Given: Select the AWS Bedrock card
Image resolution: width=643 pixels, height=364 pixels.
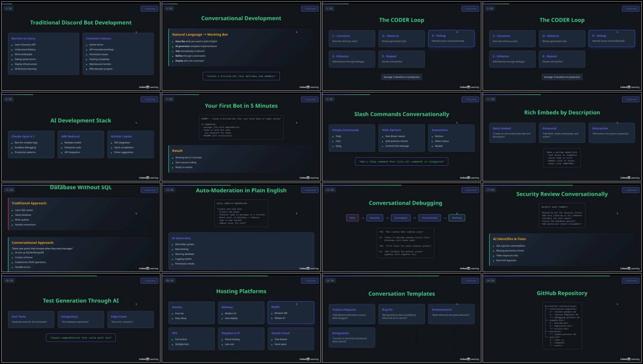Looking at the screenshot, I should tap(81, 144).
